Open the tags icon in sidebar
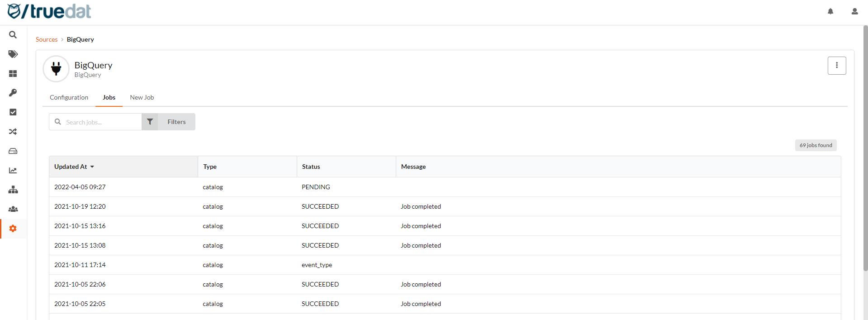Image resolution: width=868 pixels, height=320 pixels. coord(13,54)
